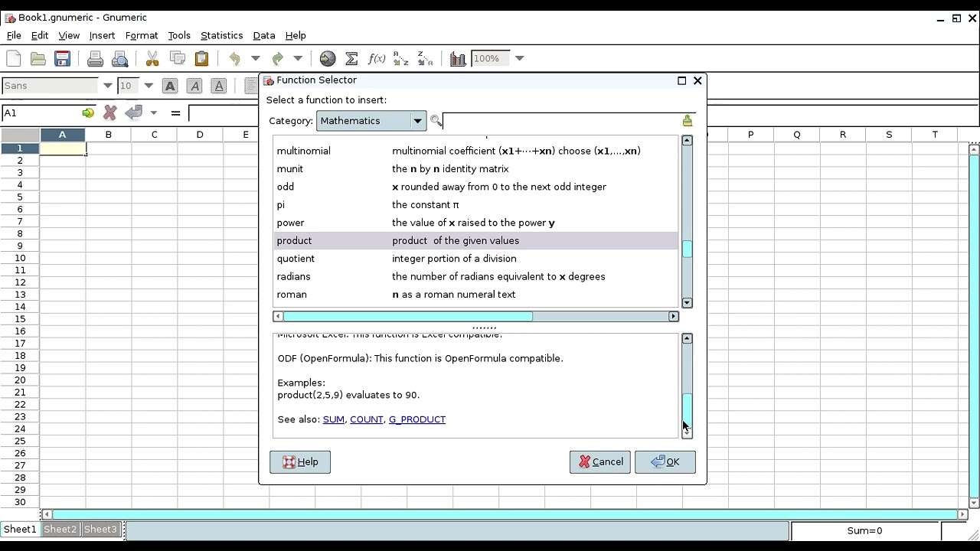Follow the SUM link in See also
Viewport: 980px width, 551px height.
click(334, 419)
